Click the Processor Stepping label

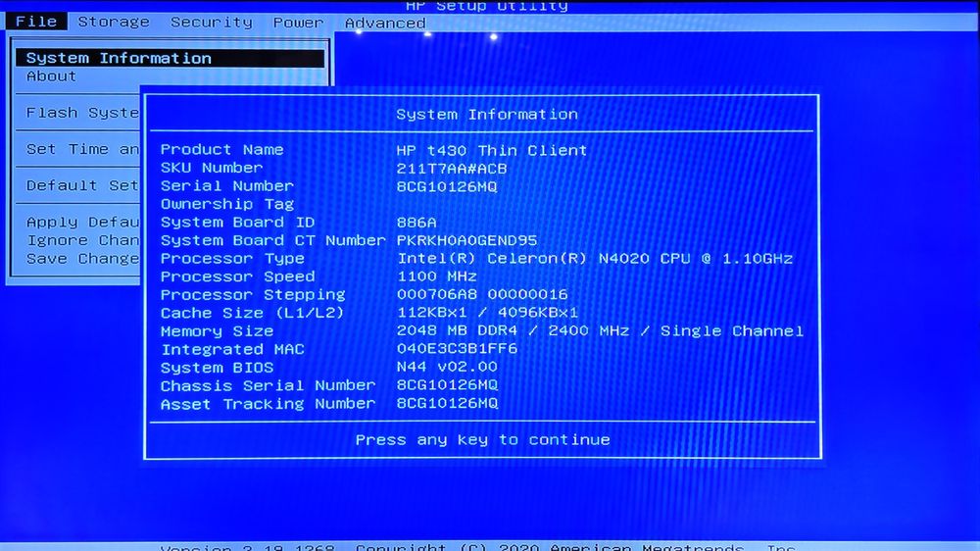click(x=253, y=294)
